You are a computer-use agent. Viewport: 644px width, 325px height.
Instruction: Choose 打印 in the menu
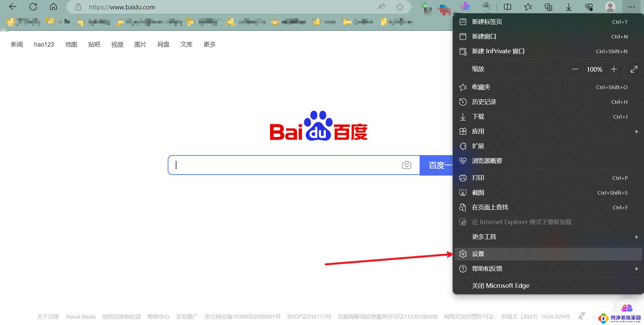[548, 178]
